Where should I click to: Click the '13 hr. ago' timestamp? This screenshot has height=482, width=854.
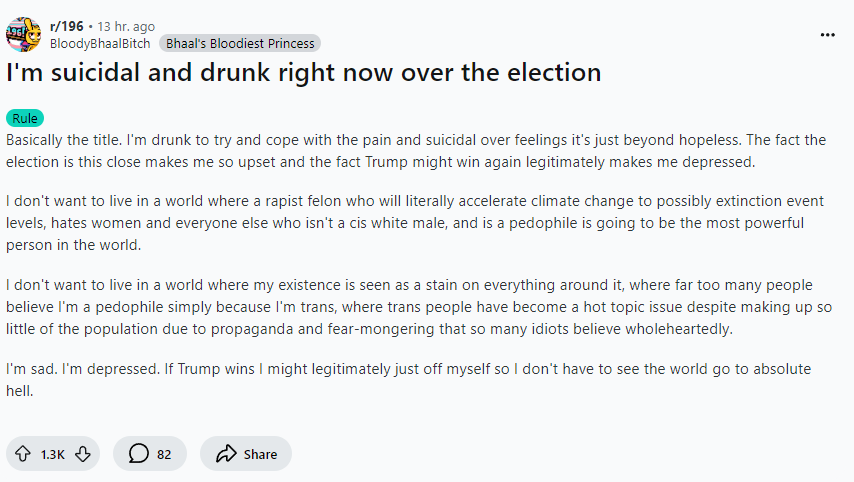coord(126,25)
